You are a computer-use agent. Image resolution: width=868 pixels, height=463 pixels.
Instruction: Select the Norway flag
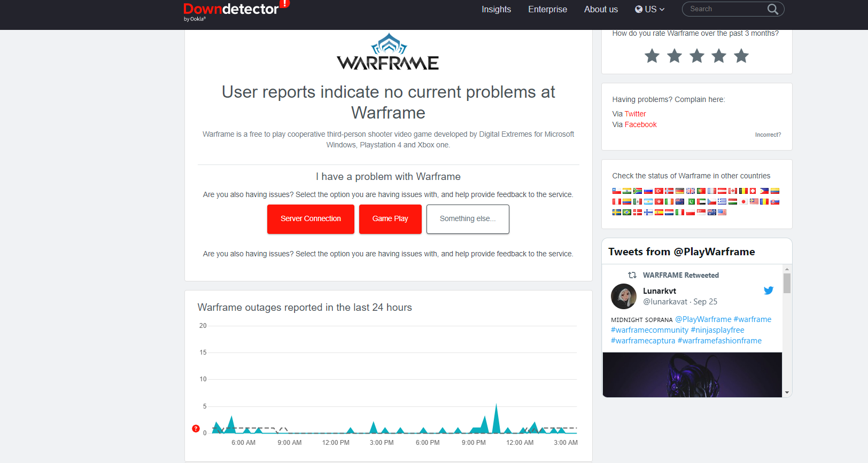point(669,191)
